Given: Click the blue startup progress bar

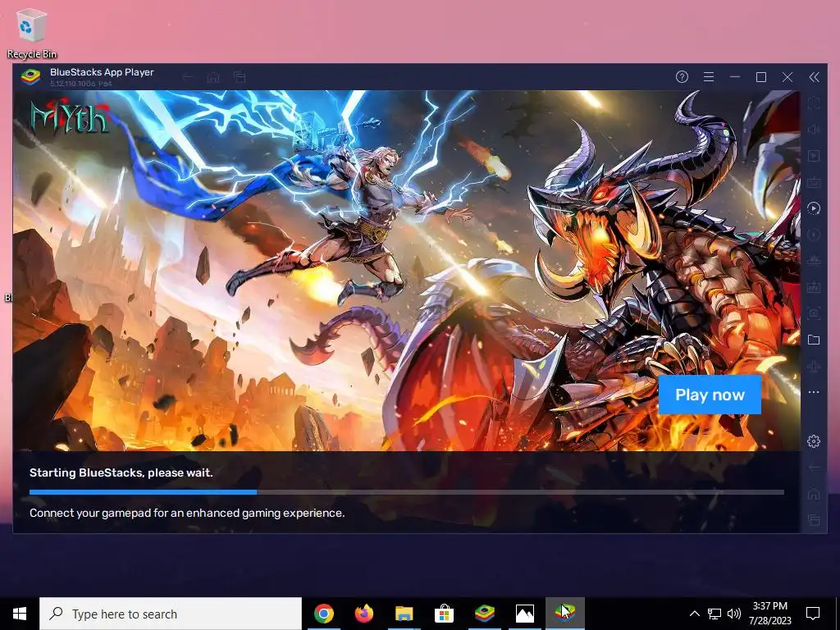Looking at the screenshot, I should [x=143, y=492].
